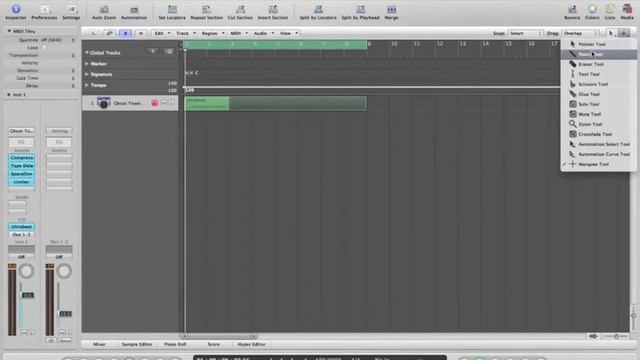Screen dimensions: 640x360
Task: Open the toolbar Settings icon
Action: (71, 11)
